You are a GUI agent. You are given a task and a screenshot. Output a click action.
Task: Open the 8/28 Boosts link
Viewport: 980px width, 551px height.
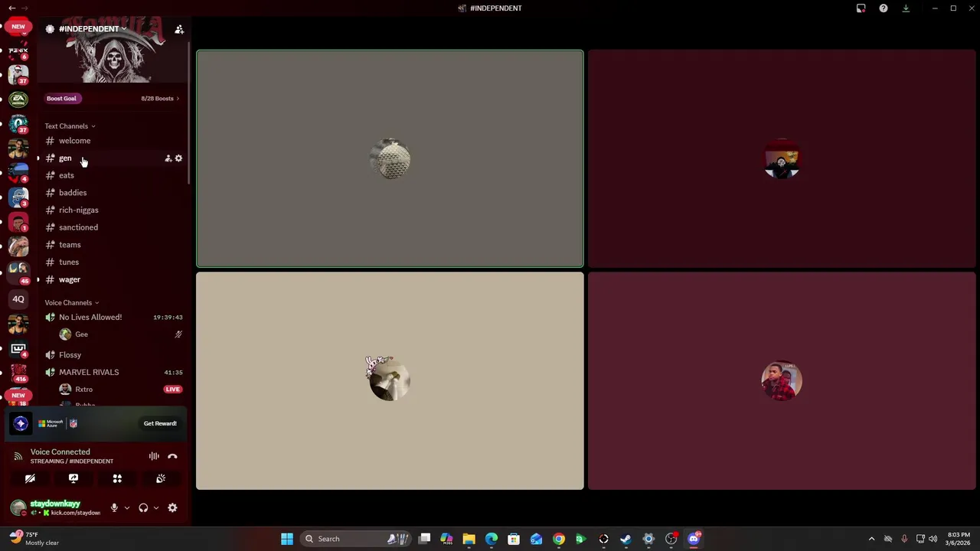pos(160,98)
